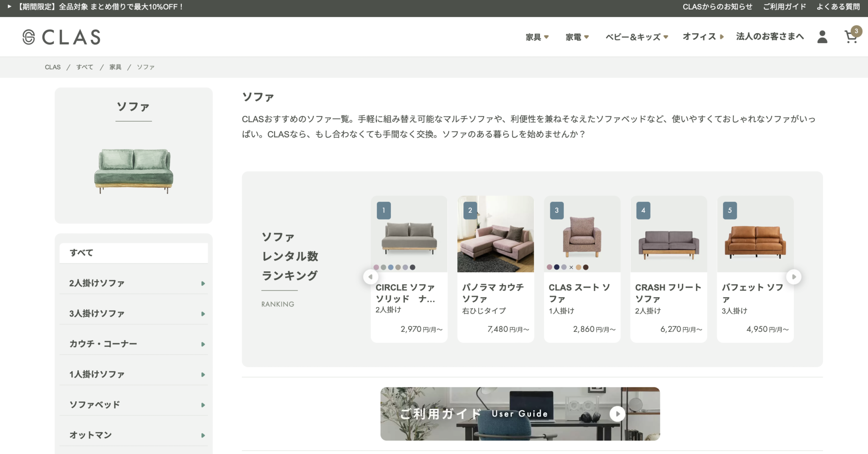Click arrow beside 2人掛けソファ
The height and width of the screenshot is (454, 868).
pos(203,284)
